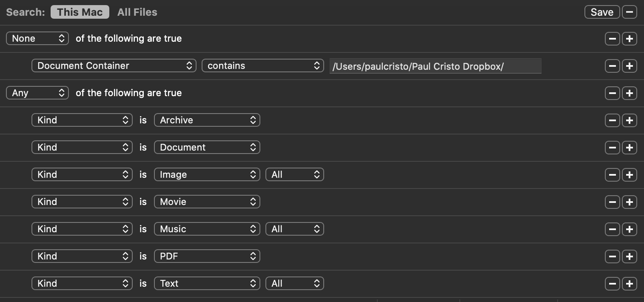Add a criterion after Document Container row
The width and height of the screenshot is (644, 302).
tap(629, 66)
